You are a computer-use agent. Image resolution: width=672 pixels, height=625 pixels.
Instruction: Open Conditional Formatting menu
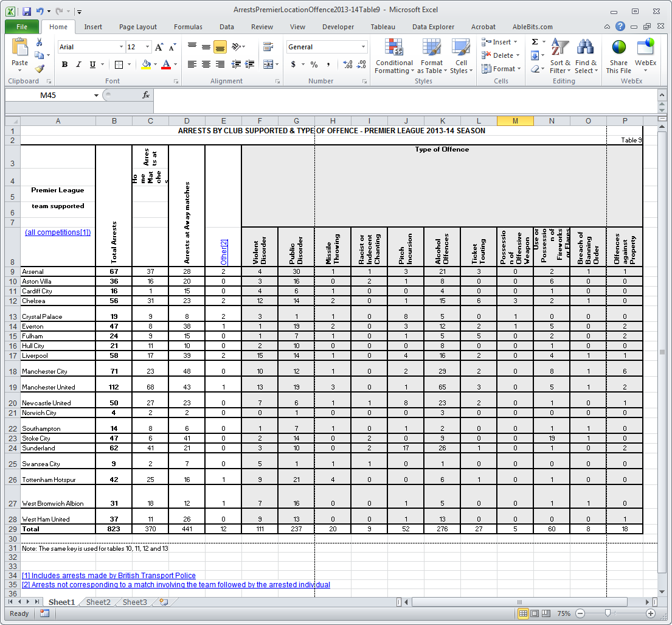(x=394, y=56)
